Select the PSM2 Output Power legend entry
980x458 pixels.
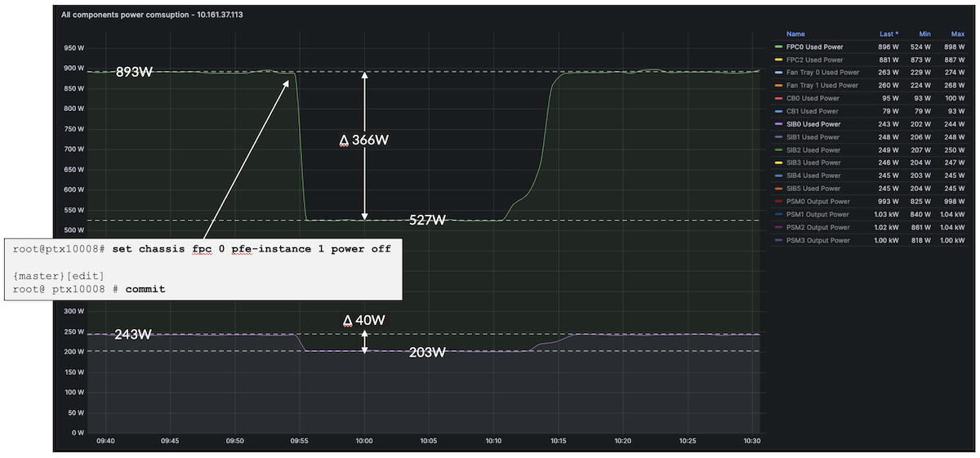pos(817,228)
